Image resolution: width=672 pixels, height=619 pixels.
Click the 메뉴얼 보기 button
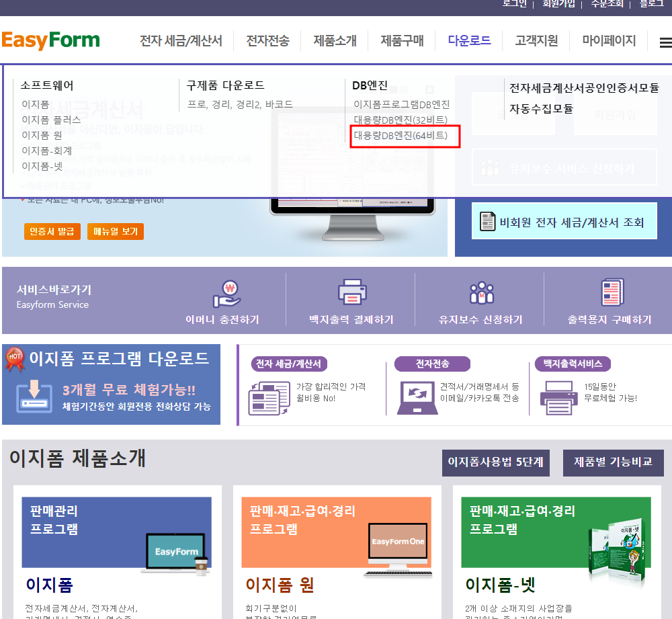point(116,231)
